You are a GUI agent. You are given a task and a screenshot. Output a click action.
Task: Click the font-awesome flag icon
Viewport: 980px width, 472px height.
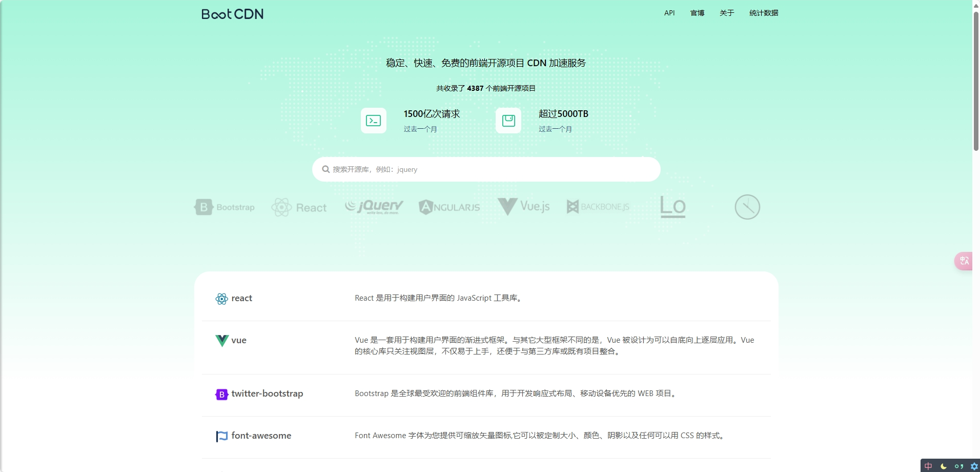[221, 437]
